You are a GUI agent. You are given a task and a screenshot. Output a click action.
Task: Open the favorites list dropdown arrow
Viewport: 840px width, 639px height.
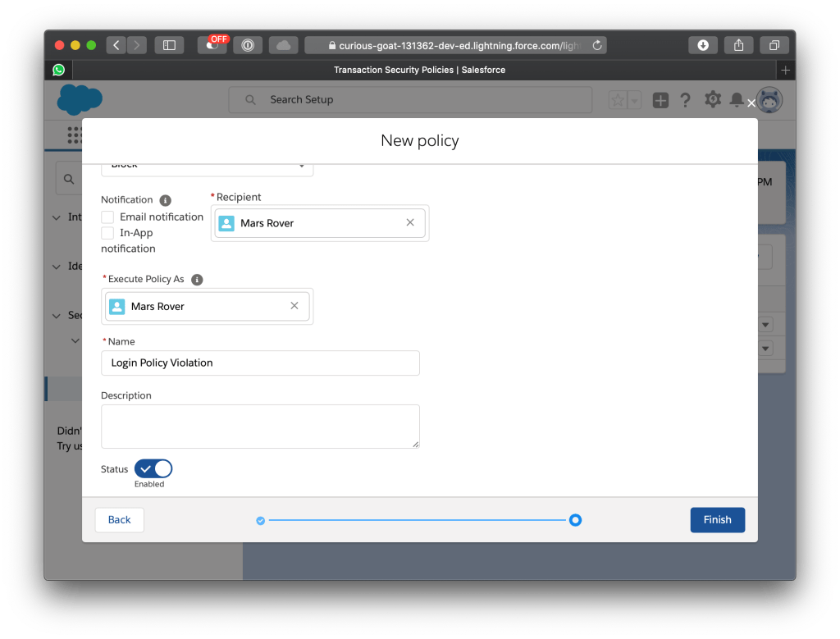point(634,100)
